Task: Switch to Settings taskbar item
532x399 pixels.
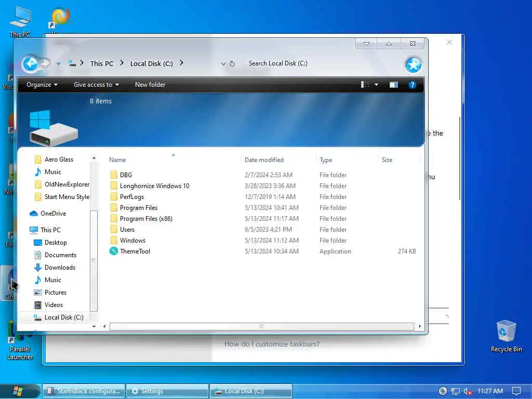Action: [167, 391]
